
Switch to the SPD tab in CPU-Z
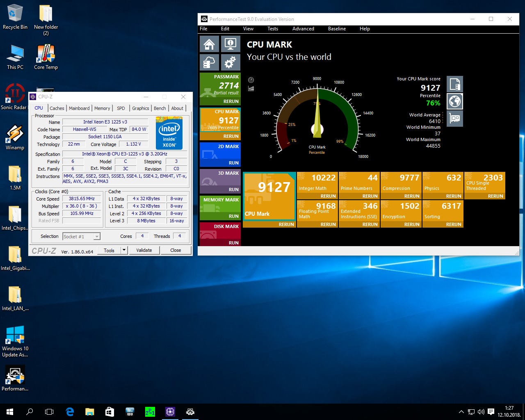click(121, 108)
